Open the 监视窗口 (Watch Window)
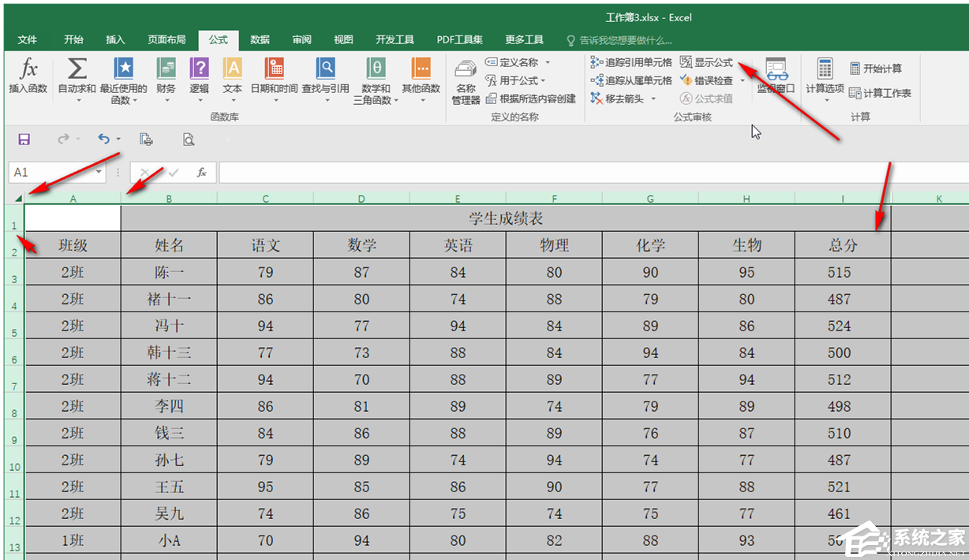 tap(776, 76)
